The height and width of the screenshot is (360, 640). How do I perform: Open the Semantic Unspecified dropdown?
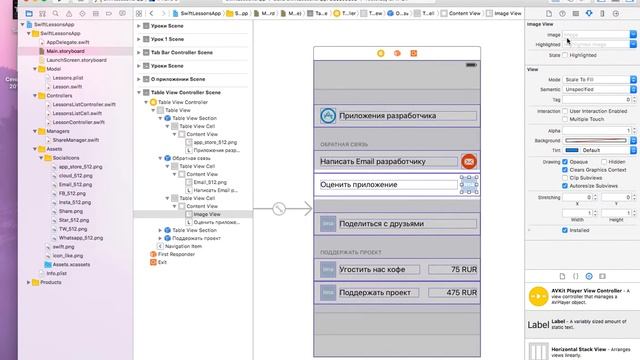click(600, 89)
